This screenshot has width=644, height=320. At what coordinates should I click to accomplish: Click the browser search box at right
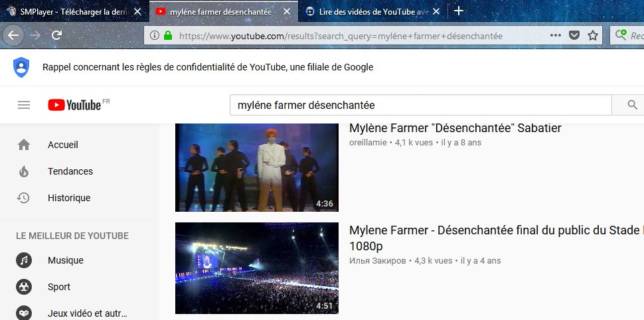click(x=627, y=36)
